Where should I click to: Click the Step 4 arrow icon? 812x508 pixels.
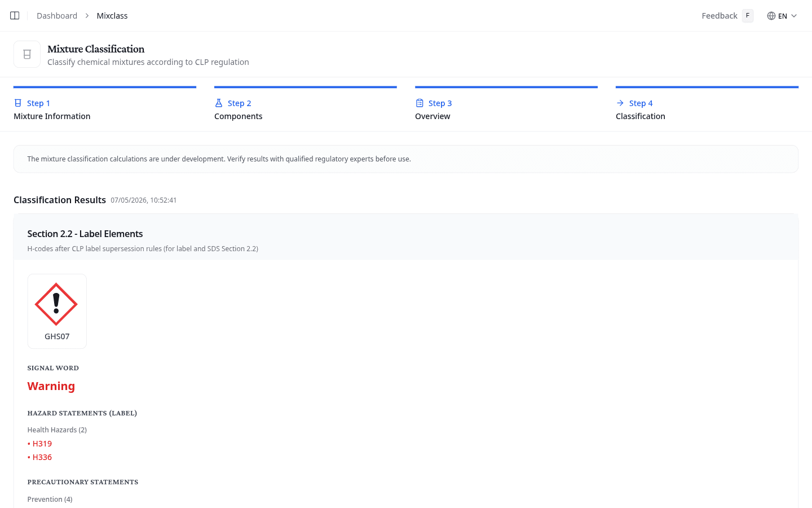coord(620,103)
